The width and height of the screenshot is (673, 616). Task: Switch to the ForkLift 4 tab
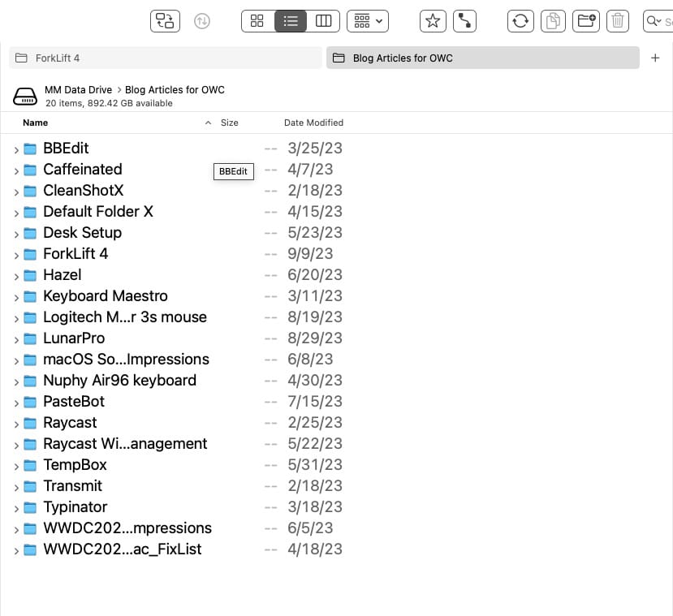point(166,58)
